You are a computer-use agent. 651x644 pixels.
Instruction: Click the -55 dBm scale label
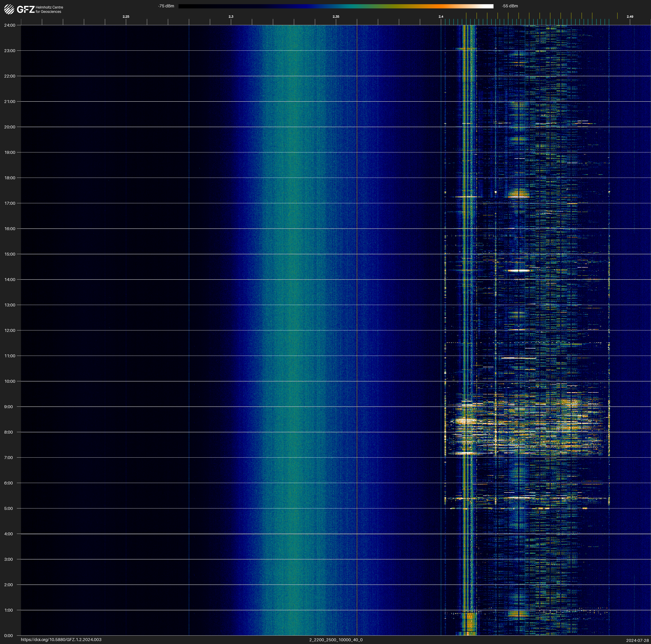[x=509, y=6]
